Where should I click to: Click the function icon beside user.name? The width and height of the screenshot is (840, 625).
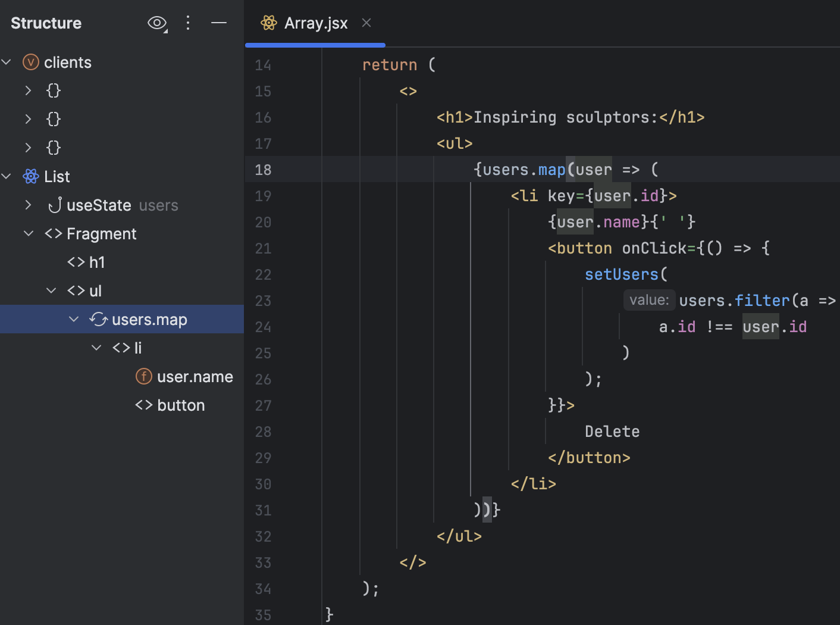tap(143, 376)
